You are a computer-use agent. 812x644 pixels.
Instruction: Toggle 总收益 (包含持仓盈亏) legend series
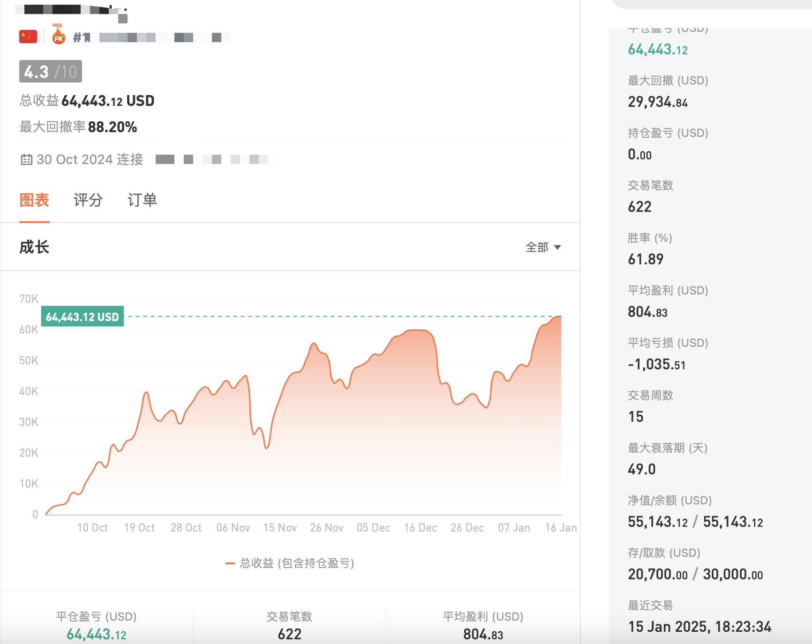coord(290,563)
